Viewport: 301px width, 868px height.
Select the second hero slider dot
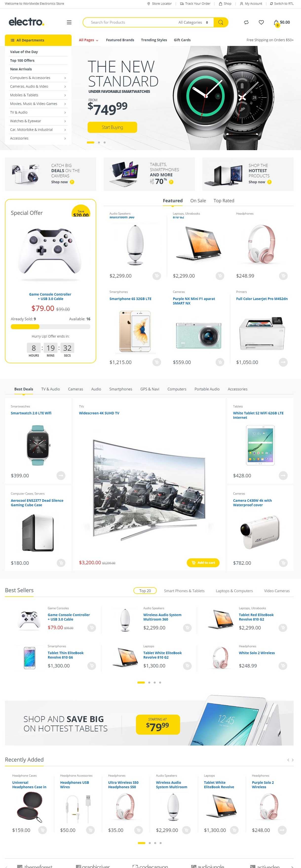click(x=99, y=142)
